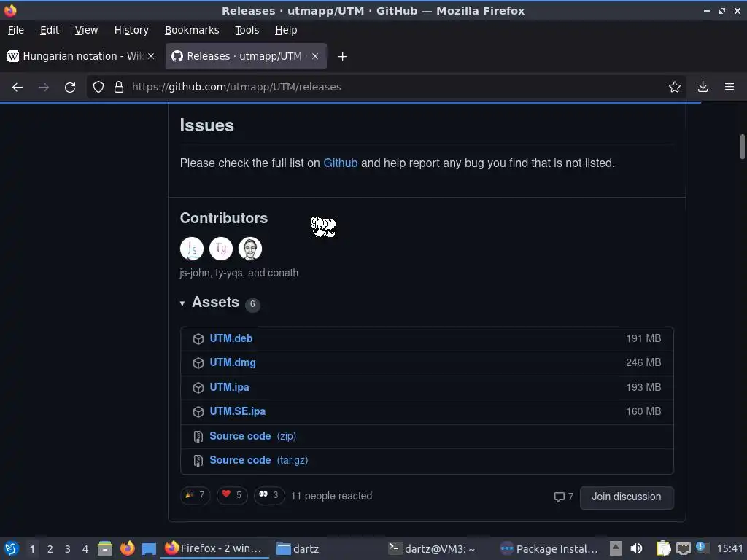
Task: Open conath contributor avatar photo
Action: coord(250,249)
